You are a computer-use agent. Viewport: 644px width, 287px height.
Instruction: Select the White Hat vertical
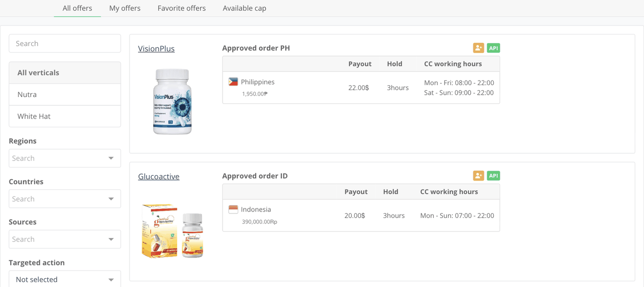tap(65, 116)
